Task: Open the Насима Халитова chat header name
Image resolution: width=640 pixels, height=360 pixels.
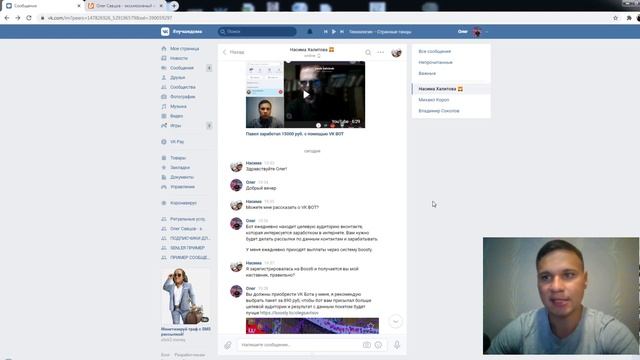Action: (312, 50)
